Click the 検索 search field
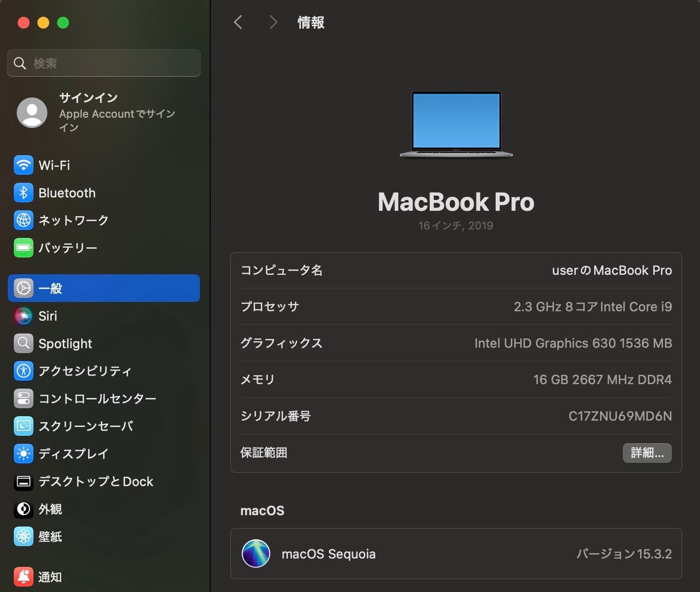Screen dimensions: 700x592 [x=104, y=63]
